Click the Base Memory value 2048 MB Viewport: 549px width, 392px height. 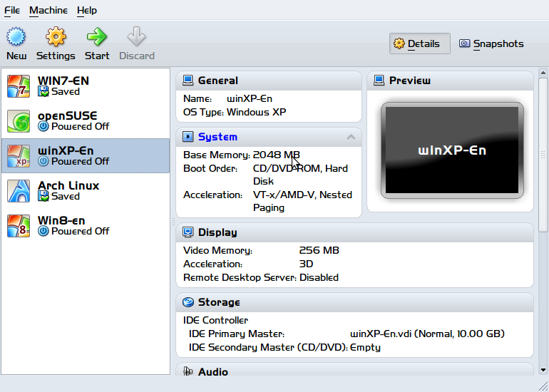[276, 155]
